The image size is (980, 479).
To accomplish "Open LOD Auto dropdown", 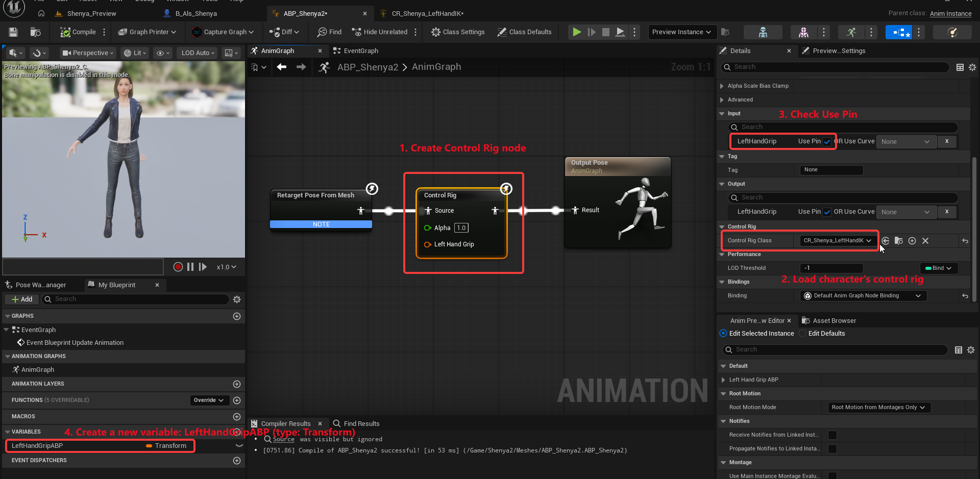I will point(198,53).
